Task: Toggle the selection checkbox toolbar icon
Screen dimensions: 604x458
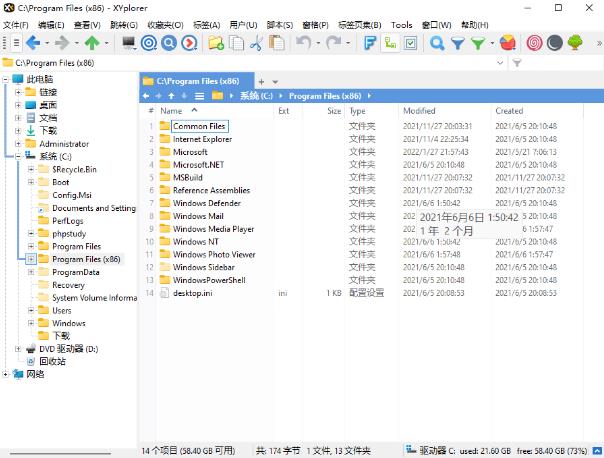Action: coord(410,43)
